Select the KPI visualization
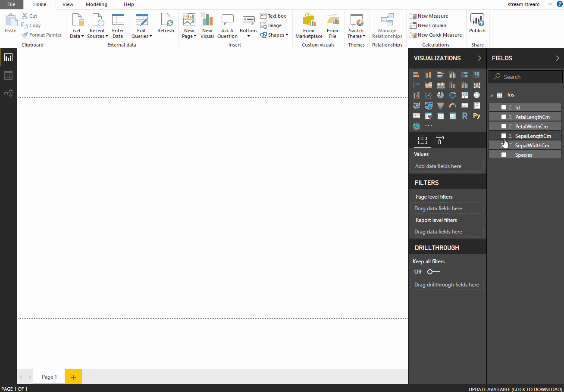The image size is (564, 392). (x=416, y=116)
